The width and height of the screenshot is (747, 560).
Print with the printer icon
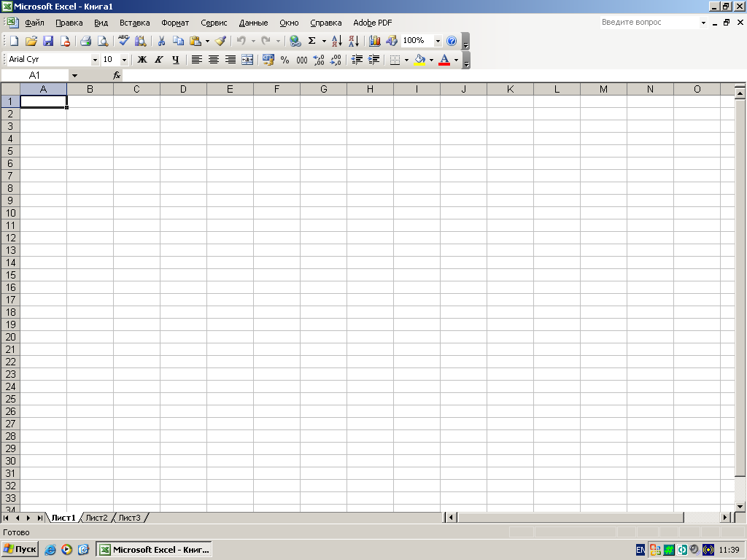click(86, 41)
